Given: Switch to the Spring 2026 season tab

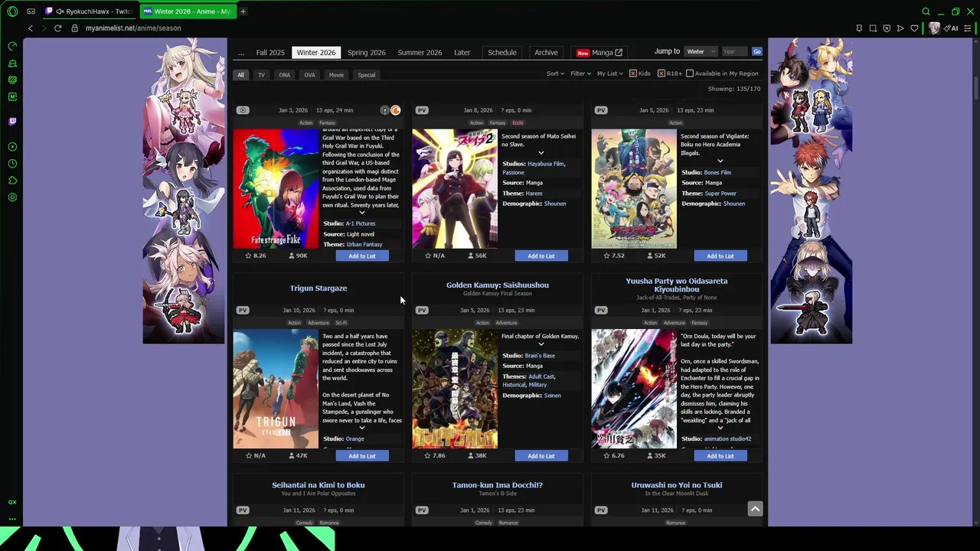Looking at the screenshot, I should (x=367, y=53).
